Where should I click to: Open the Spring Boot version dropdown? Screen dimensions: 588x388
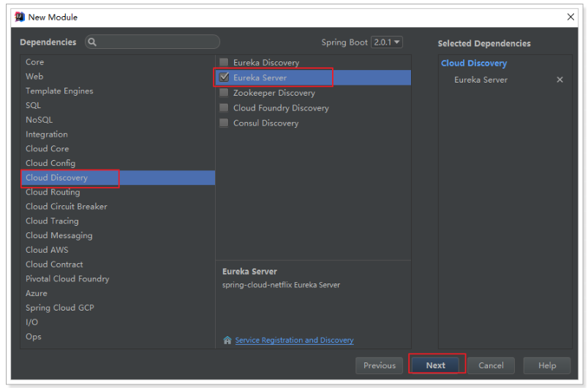(387, 42)
